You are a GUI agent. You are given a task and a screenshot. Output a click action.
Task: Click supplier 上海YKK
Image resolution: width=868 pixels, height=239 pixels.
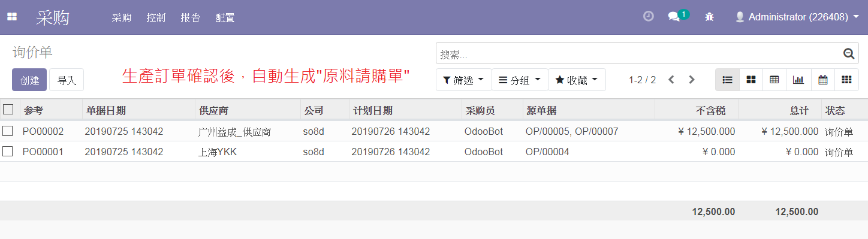(x=218, y=152)
